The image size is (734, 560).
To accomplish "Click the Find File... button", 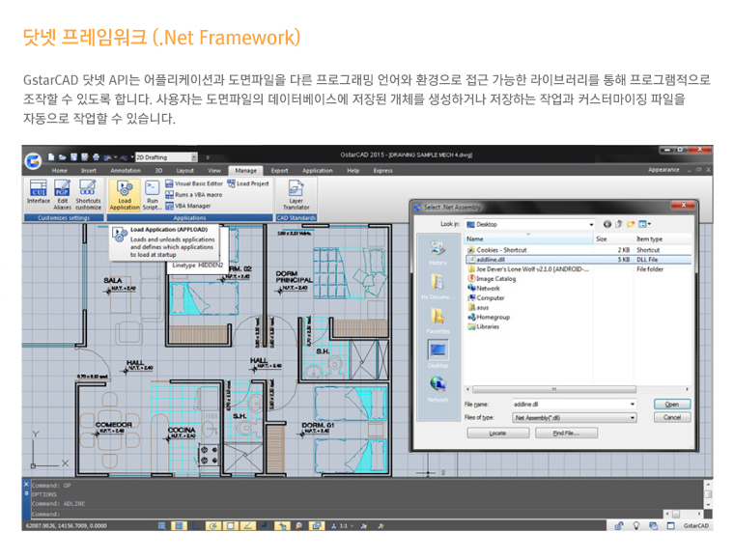I will coord(565,434).
